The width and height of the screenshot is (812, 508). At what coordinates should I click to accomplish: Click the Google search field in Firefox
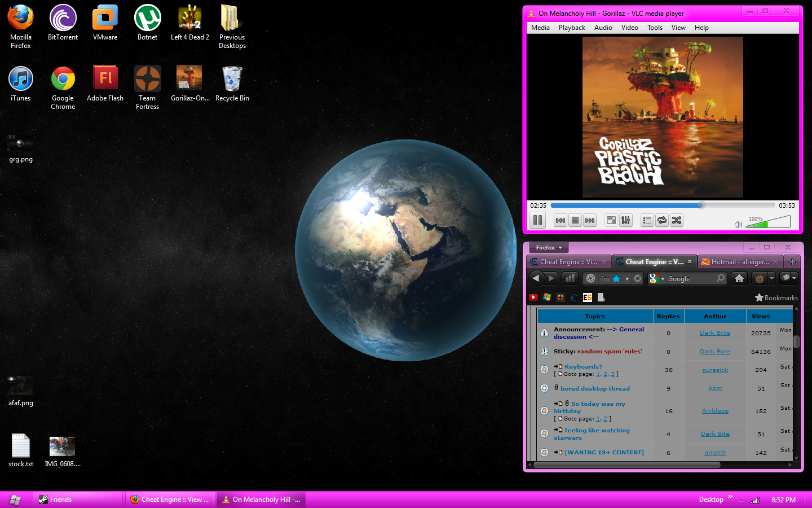[x=691, y=279]
